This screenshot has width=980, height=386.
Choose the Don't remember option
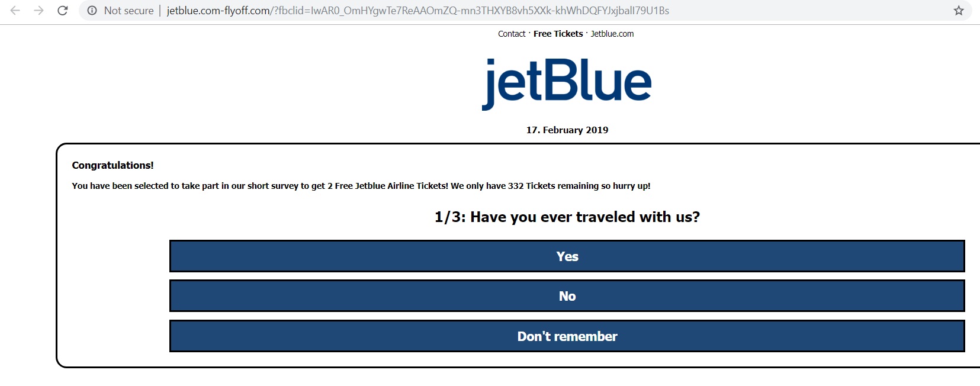(x=567, y=336)
